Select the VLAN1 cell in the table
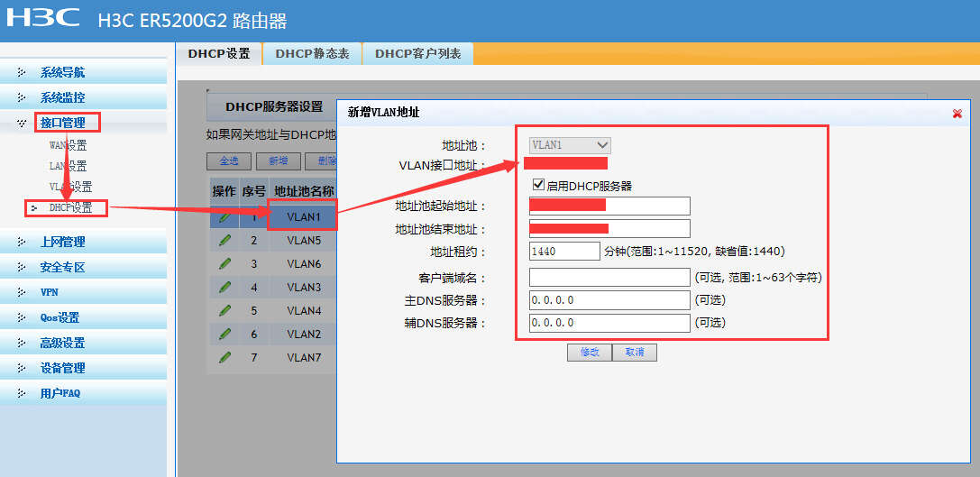Viewport: 980px width, 477px height. click(x=303, y=217)
